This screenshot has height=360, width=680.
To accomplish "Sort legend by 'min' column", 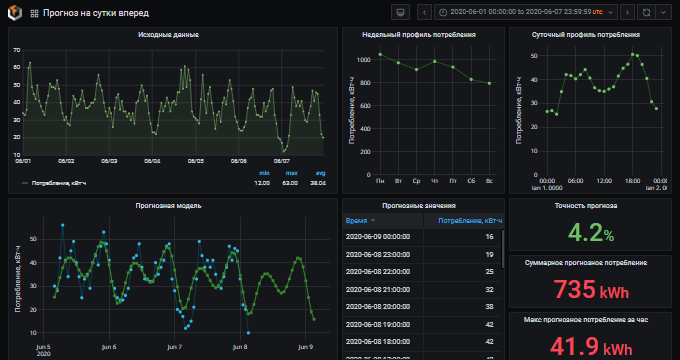I will [x=264, y=173].
